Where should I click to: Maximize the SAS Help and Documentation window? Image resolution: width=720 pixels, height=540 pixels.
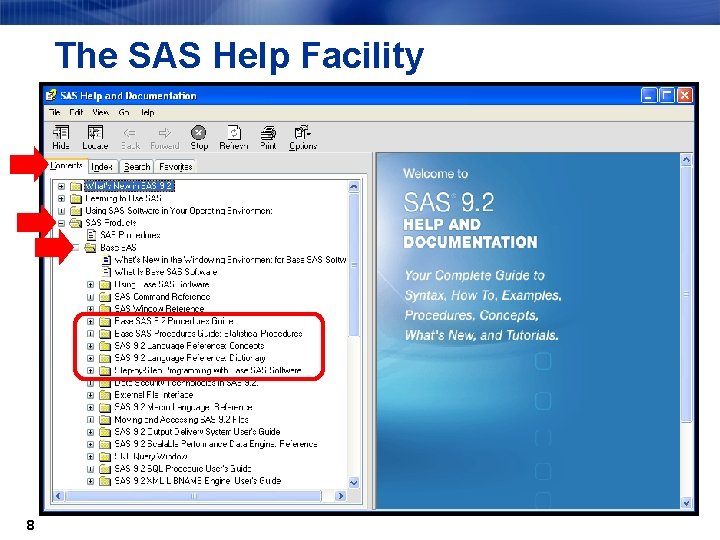click(667, 96)
